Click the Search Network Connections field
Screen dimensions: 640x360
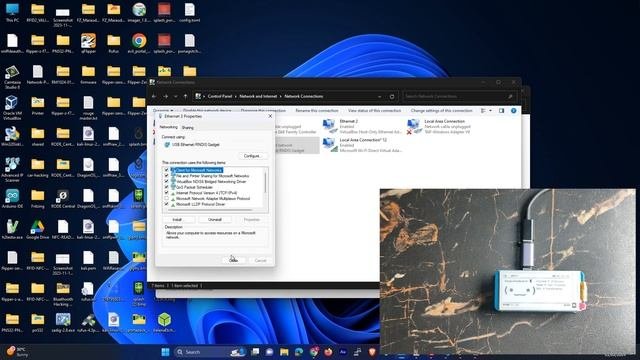[x=459, y=97]
